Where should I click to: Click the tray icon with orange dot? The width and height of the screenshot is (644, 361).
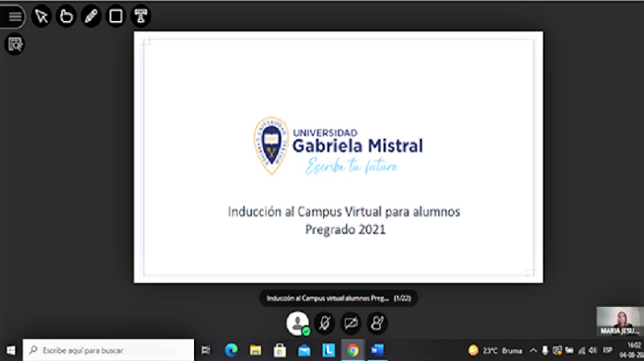pyautogui.click(x=557, y=351)
